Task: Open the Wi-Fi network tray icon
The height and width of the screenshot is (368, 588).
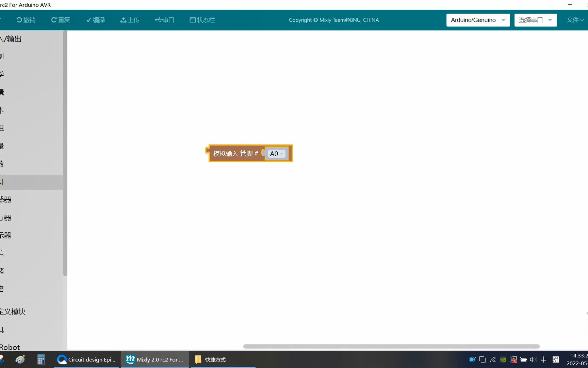Action: tap(493, 359)
